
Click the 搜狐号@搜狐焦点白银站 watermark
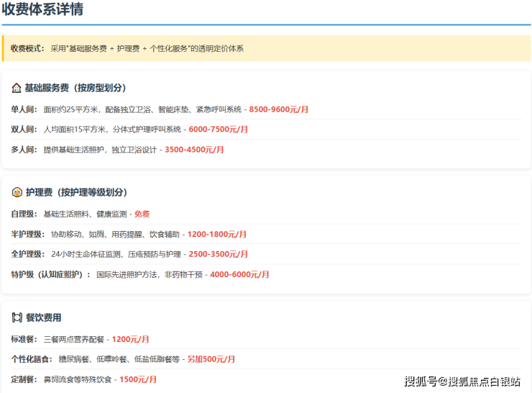tap(464, 381)
